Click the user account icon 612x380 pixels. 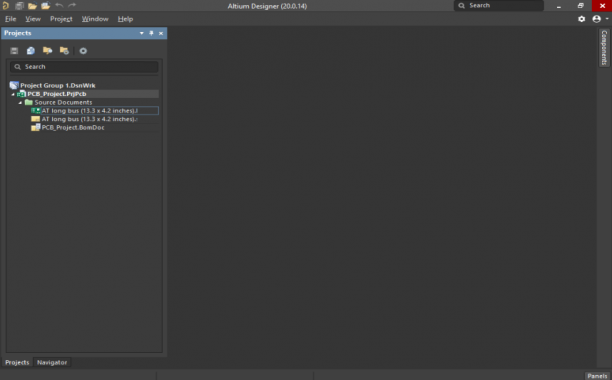[596, 19]
